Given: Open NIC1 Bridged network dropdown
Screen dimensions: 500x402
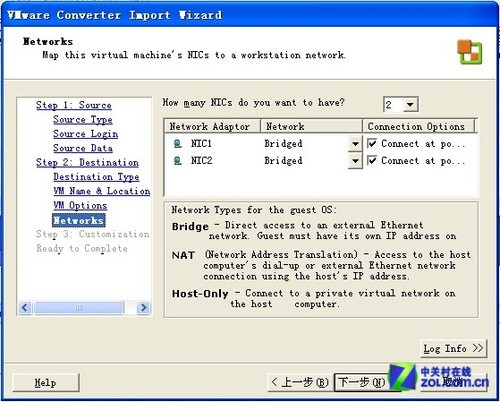Looking at the screenshot, I should 355,144.
